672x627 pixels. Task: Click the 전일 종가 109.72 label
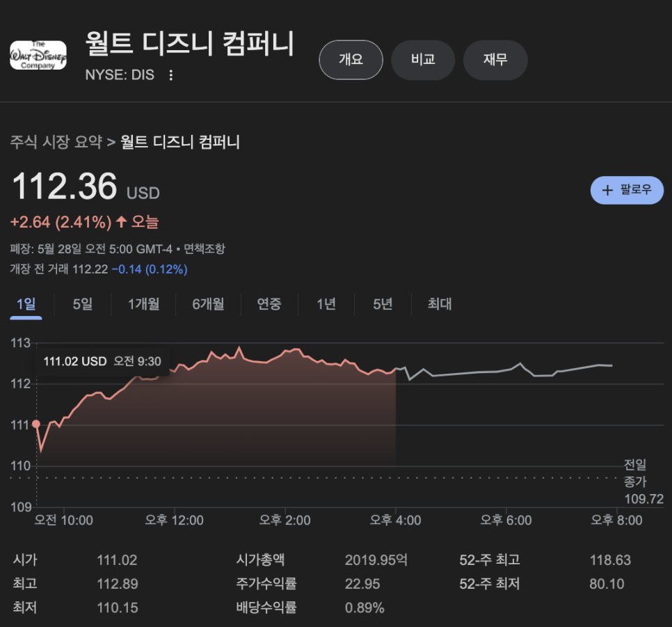(643, 482)
